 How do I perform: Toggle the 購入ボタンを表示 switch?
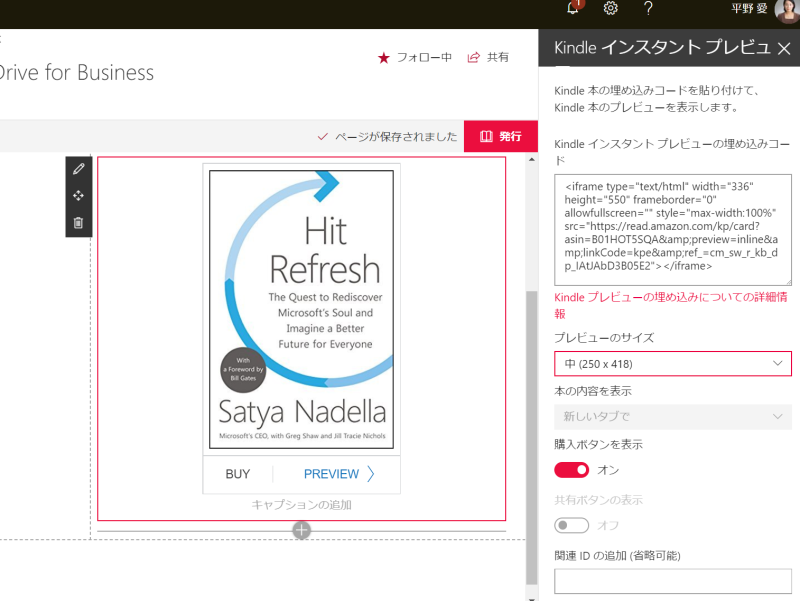click(571, 470)
